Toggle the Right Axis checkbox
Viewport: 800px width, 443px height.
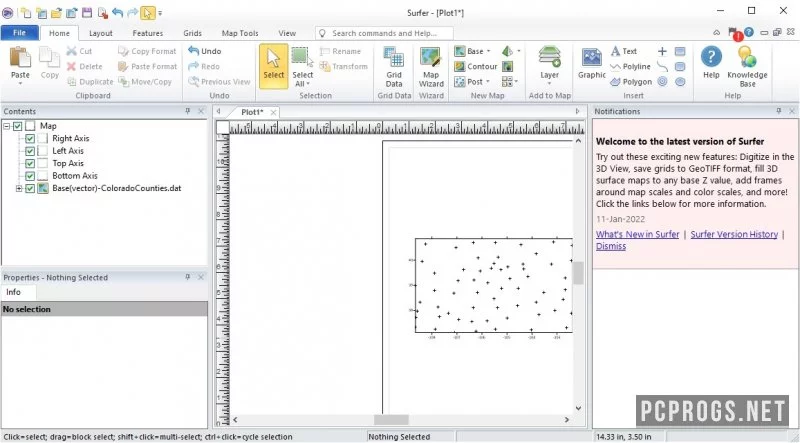click(30, 138)
